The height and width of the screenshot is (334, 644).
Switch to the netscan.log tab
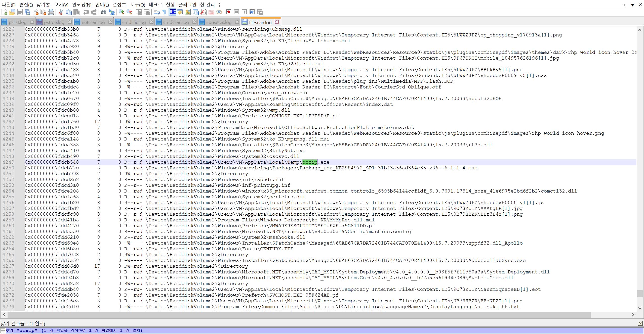[93, 22]
